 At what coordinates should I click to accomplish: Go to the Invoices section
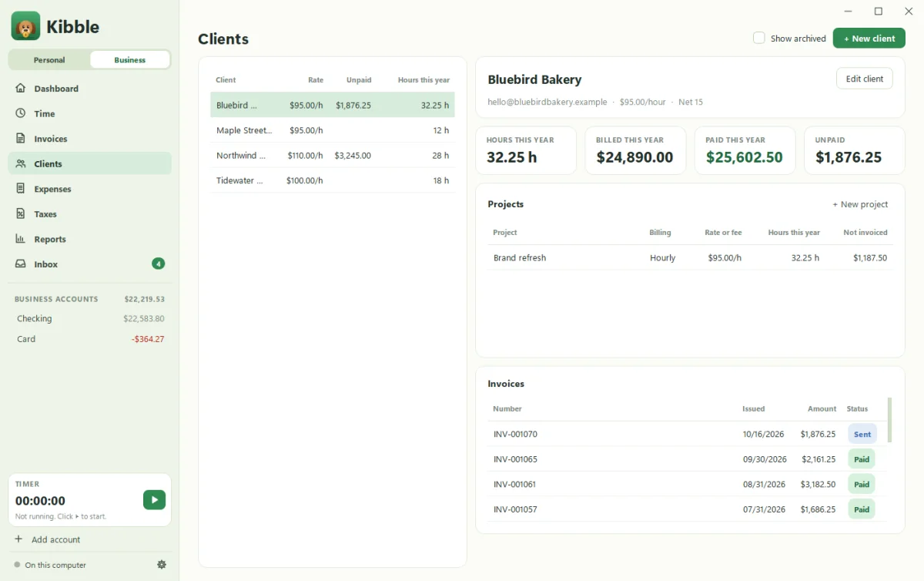point(89,139)
